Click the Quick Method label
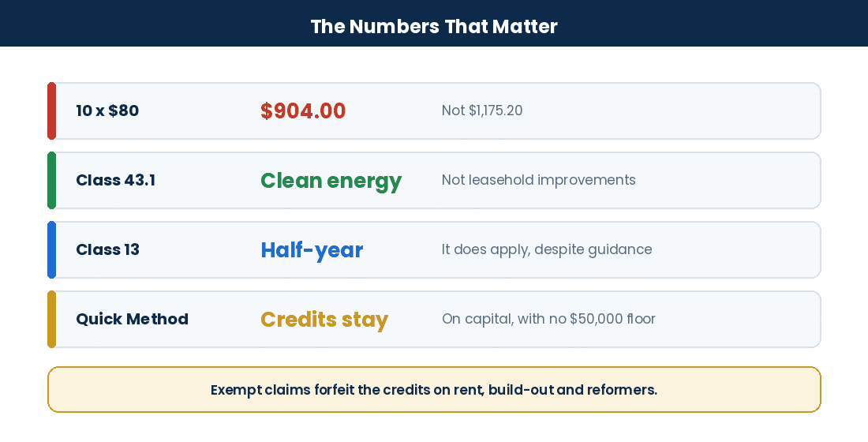 point(132,319)
